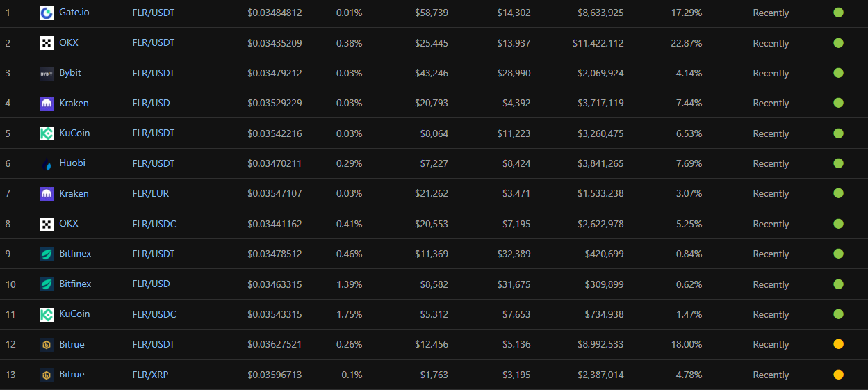Open the FLR/XRP pair on Bitrue
Screen dimensions: 868x390
click(x=151, y=375)
